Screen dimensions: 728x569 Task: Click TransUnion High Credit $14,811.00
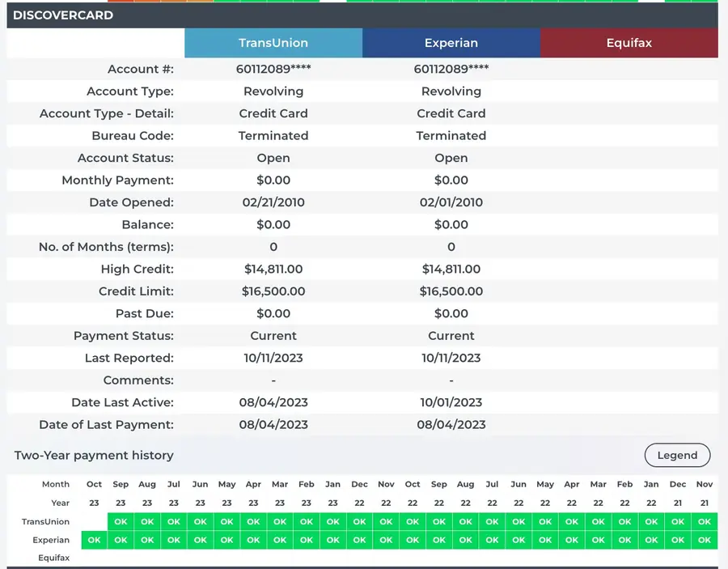273,270
